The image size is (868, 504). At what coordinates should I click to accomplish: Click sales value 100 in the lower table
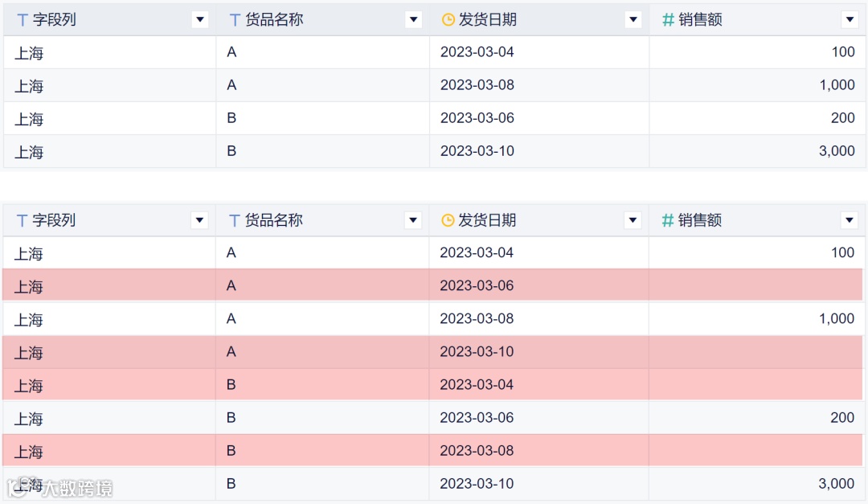pyautogui.click(x=842, y=252)
